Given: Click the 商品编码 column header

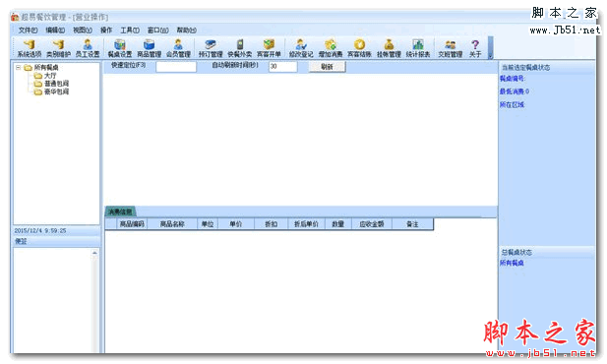Looking at the screenshot, I should point(132,224).
